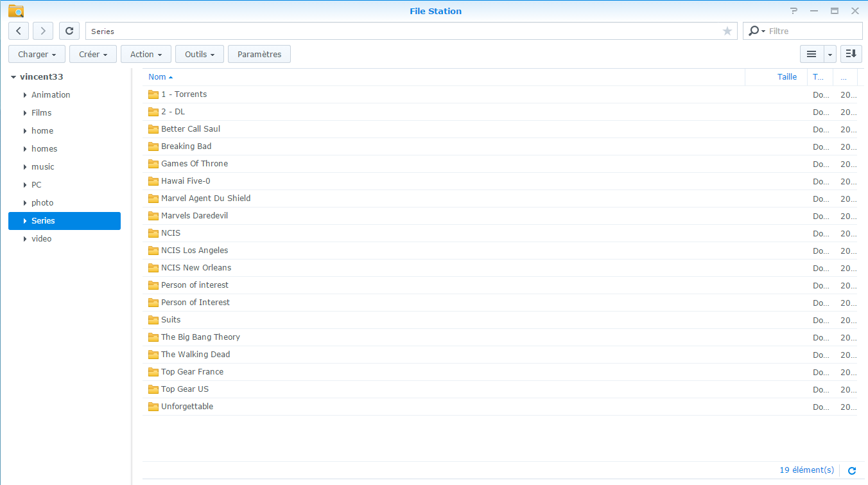
Task: Open view mode dropdown arrow
Action: (x=830, y=55)
